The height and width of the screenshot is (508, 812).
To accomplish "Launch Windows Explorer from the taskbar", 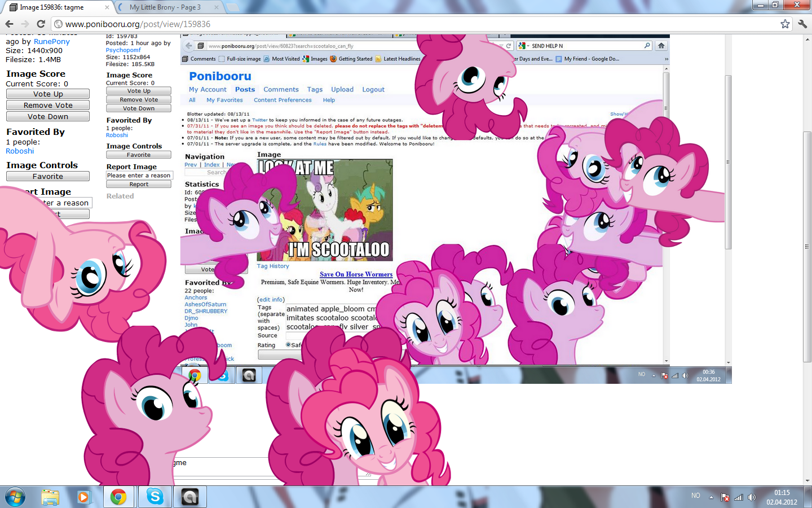I will point(50,497).
